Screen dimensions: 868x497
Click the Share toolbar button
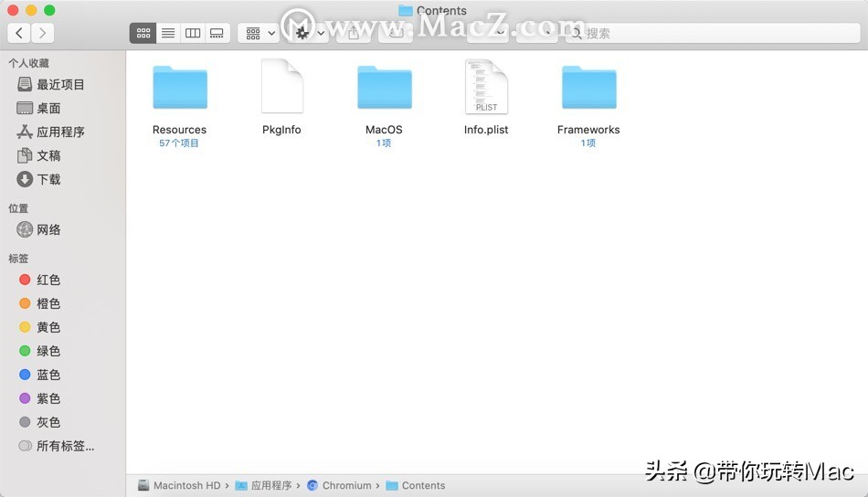coord(354,33)
